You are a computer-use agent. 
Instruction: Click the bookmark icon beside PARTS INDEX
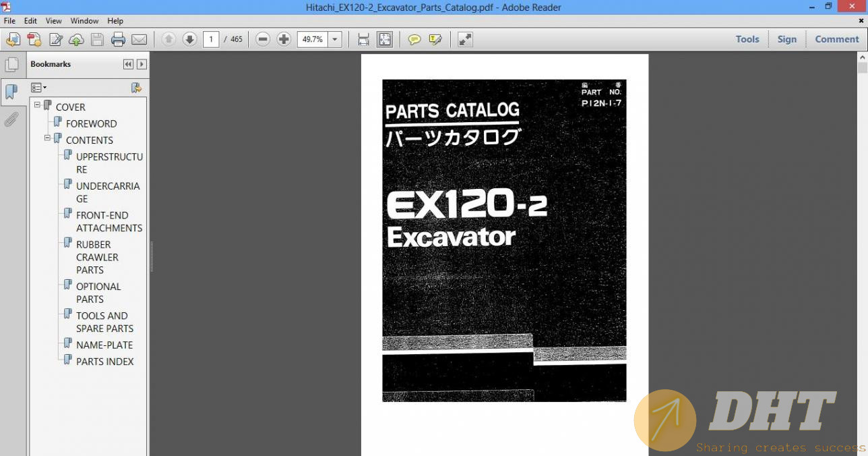point(68,360)
